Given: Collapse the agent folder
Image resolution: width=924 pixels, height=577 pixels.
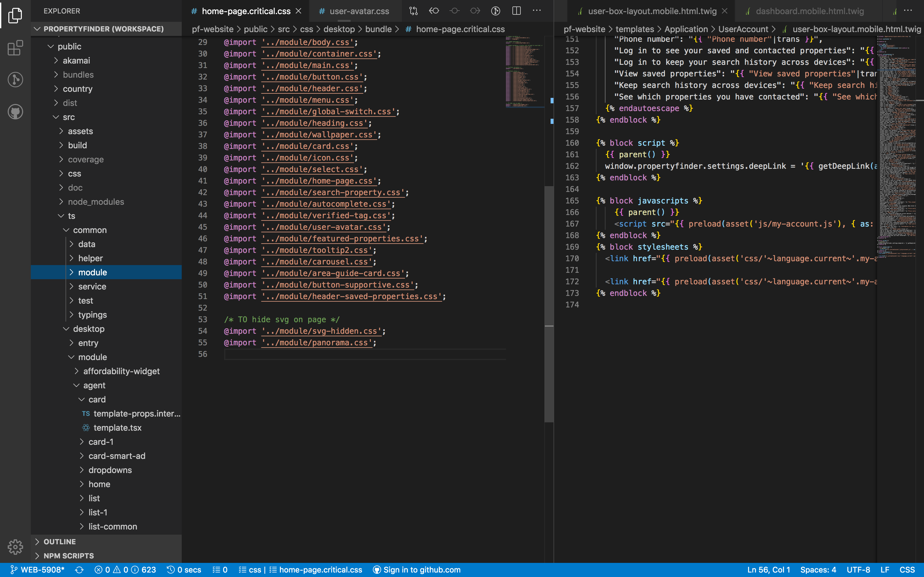Looking at the screenshot, I should (x=94, y=385).
